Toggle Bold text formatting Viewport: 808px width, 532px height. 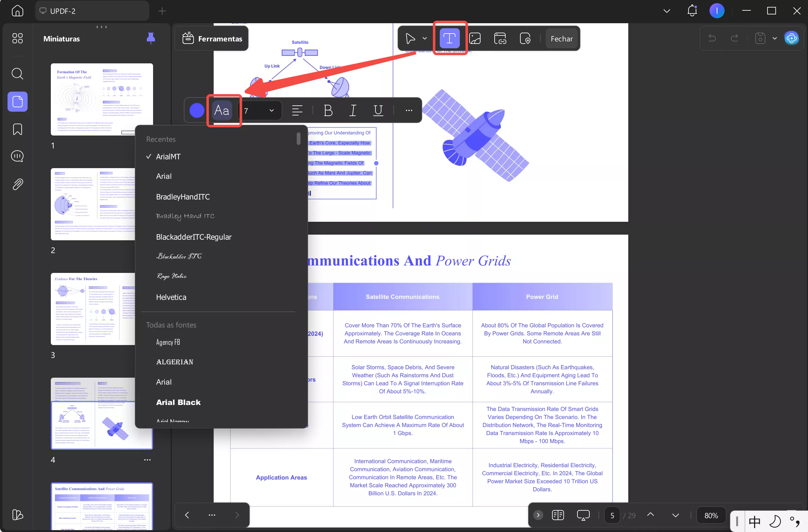(x=328, y=110)
